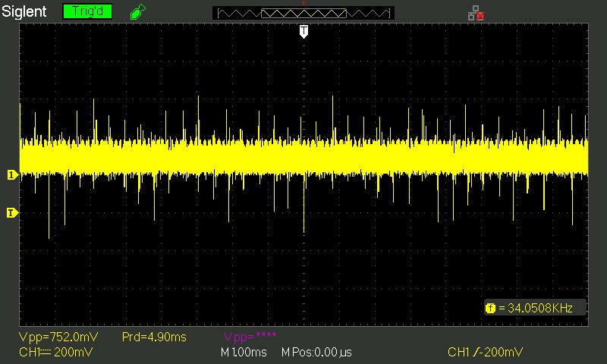Click the green Trig'd status indicator
607x364 pixels.
87,11
